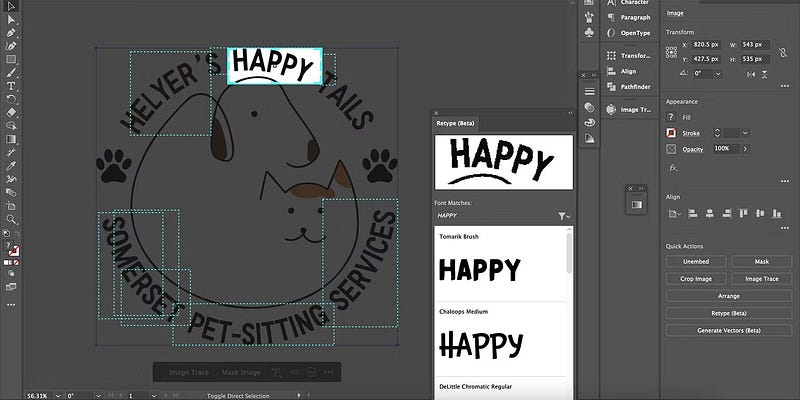Click the Unembed quick action button

tap(697, 261)
